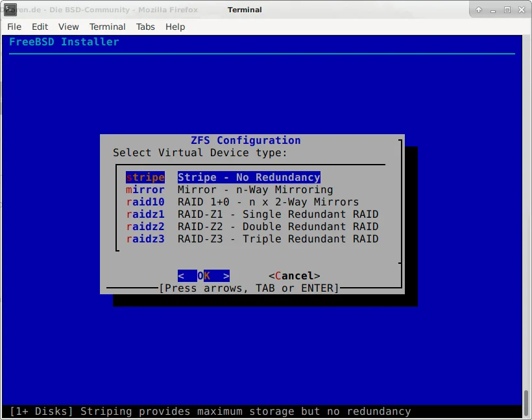Click the striping status line at bottom
532x420 pixels.
coord(210,411)
